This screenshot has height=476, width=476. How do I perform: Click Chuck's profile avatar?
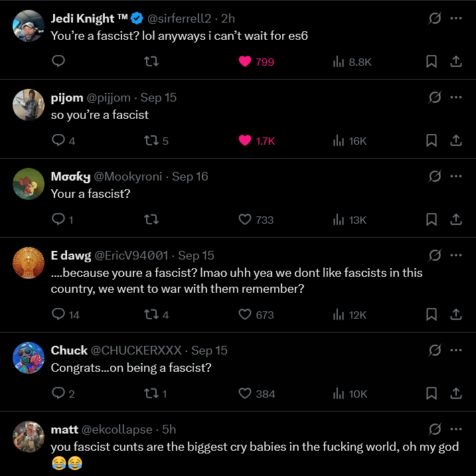click(29, 358)
